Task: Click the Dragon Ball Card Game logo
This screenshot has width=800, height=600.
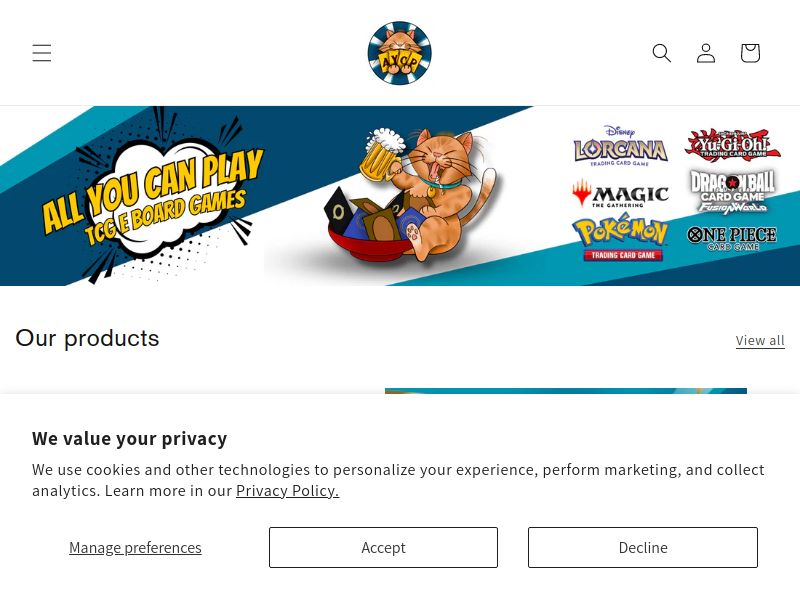Action: coord(733,192)
